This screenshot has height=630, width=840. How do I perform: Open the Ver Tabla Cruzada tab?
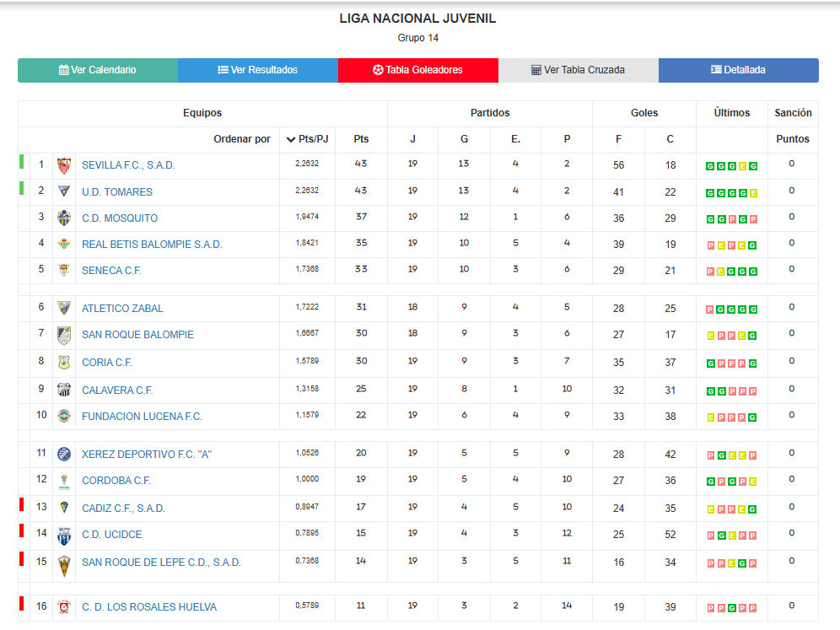pos(578,70)
